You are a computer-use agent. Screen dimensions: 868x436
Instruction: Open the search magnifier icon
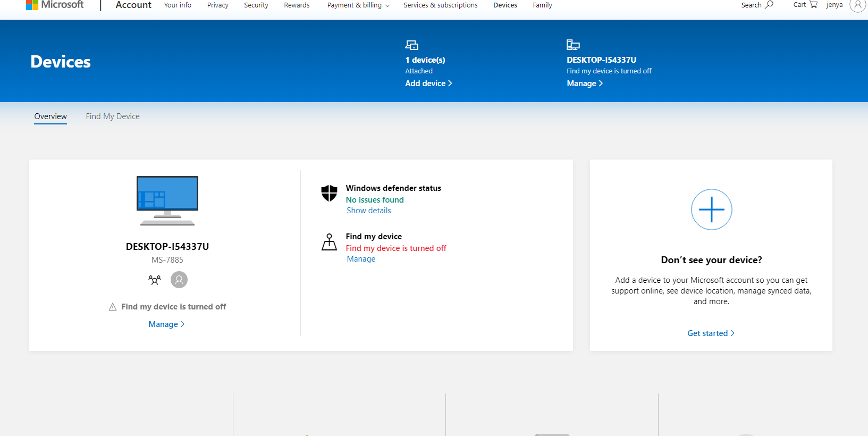pos(769,5)
